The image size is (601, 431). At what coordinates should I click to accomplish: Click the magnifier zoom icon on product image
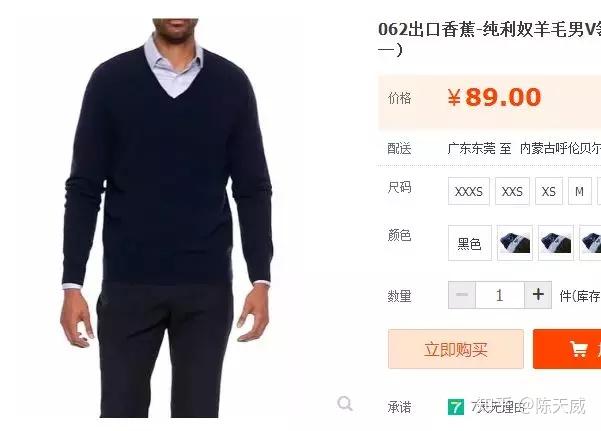345,403
